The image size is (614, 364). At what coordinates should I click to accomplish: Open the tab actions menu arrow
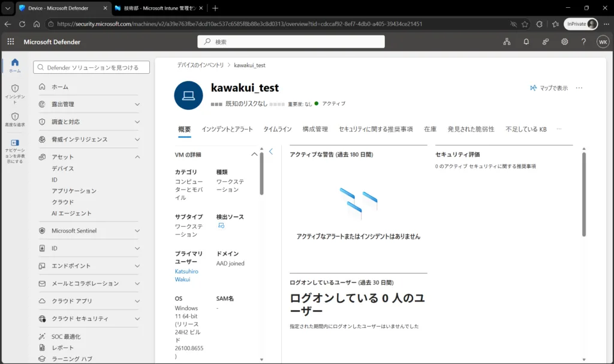coord(7,8)
